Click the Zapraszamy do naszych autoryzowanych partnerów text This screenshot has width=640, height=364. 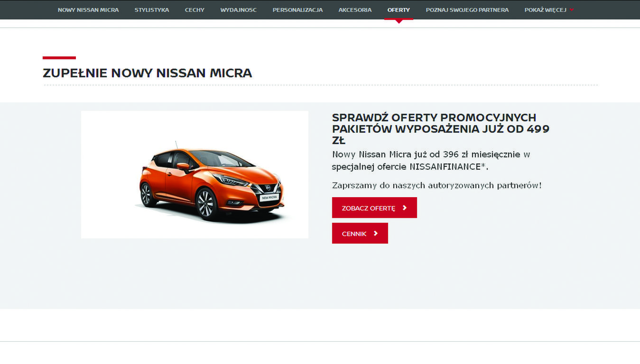[x=436, y=185]
